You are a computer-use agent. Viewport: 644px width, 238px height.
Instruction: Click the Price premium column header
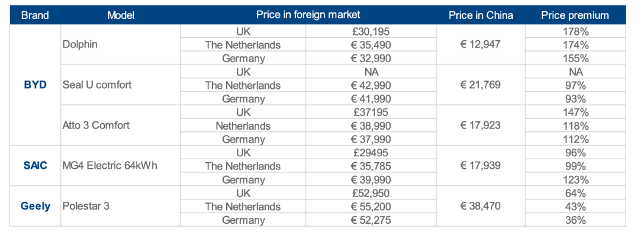click(575, 15)
